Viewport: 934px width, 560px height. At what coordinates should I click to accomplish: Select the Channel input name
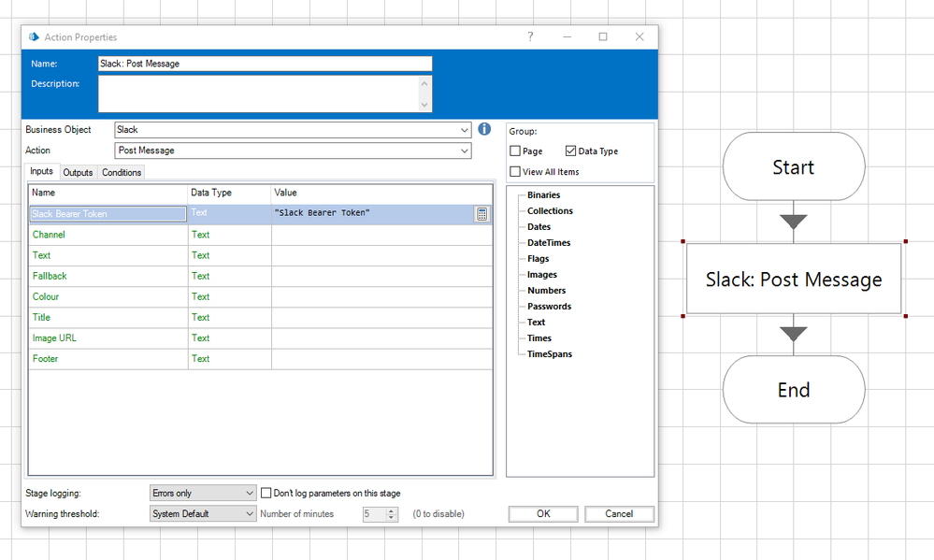[x=49, y=235]
